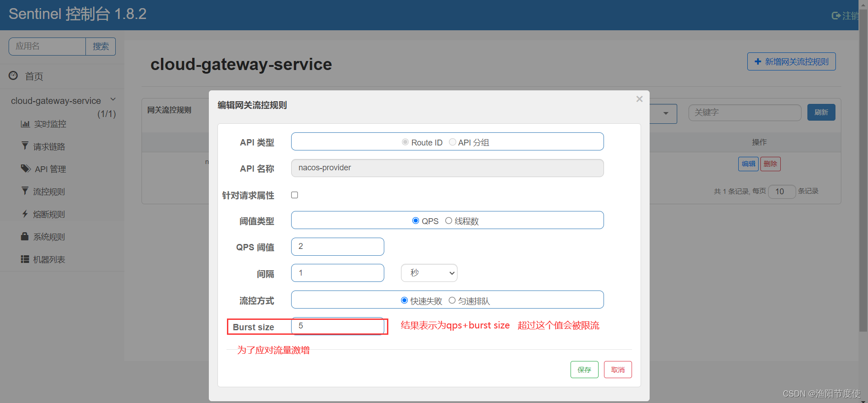Viewport: 868px width, 403px height.
Task: Open the dropdown arrow left of 关键字 field
Action: tap(665, 113)
